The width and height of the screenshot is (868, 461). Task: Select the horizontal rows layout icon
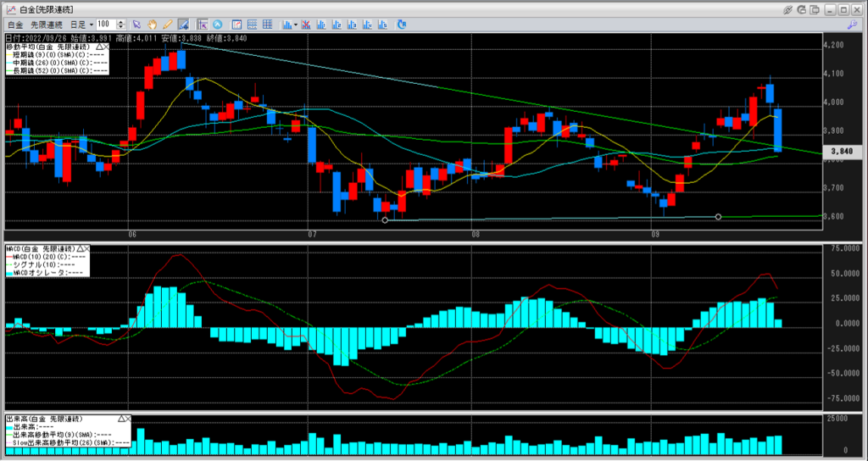tap(253, 25)
